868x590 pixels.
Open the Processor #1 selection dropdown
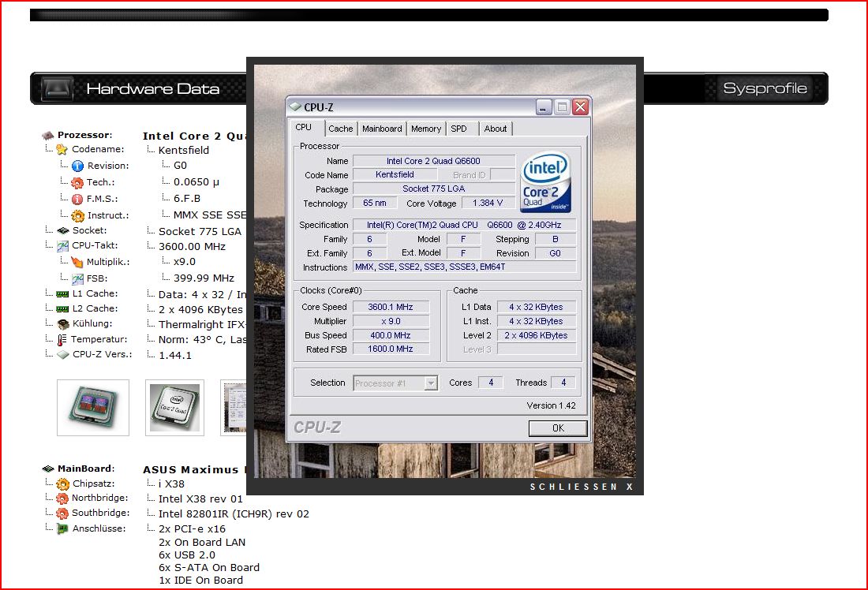(x=396, y=383)
